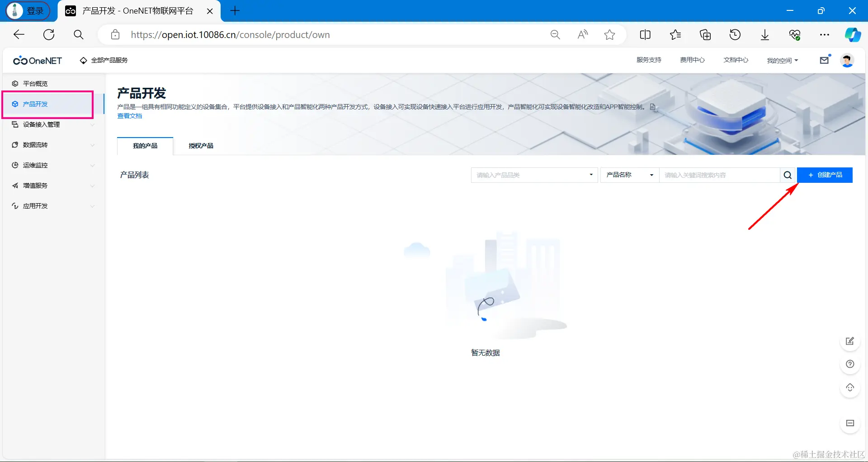Click the 暂无数据 empty state text
The width and height of the screenshot is (868, 462).
486,353
